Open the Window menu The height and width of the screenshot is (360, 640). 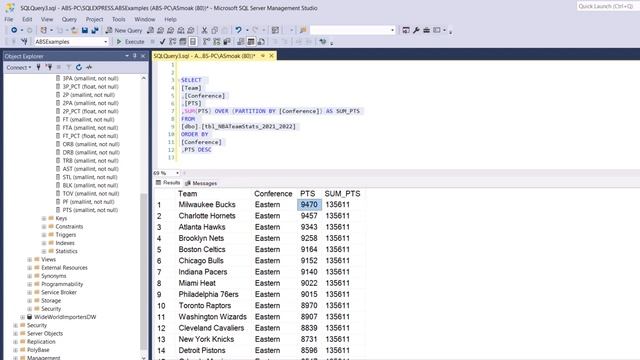144,19
